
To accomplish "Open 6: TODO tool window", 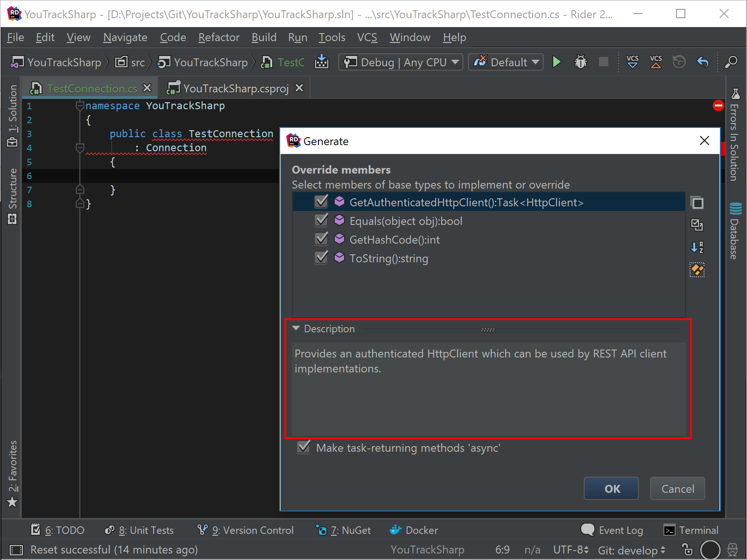I will pyautogui.click(x=57, y=530).
